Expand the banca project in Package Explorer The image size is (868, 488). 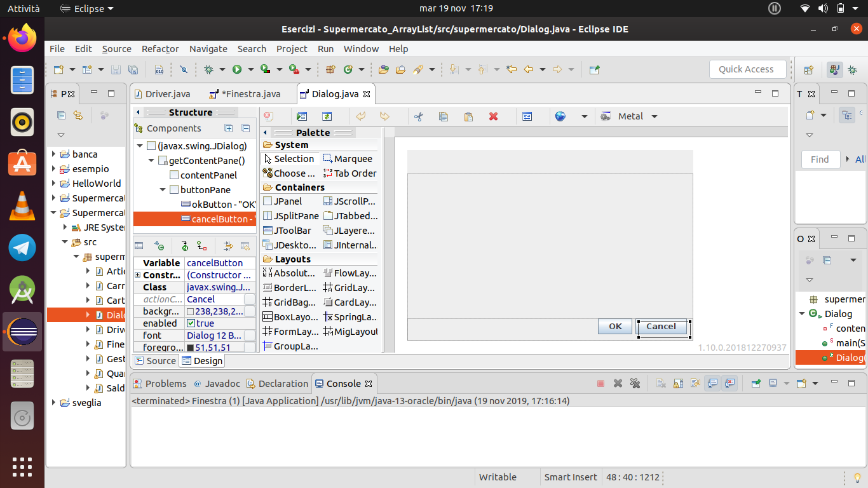pos(54,154)
